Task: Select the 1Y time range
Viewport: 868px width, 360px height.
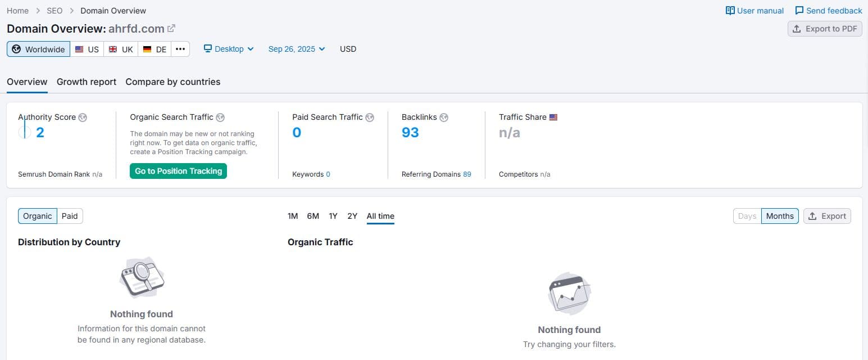Action: pos(333,216)
